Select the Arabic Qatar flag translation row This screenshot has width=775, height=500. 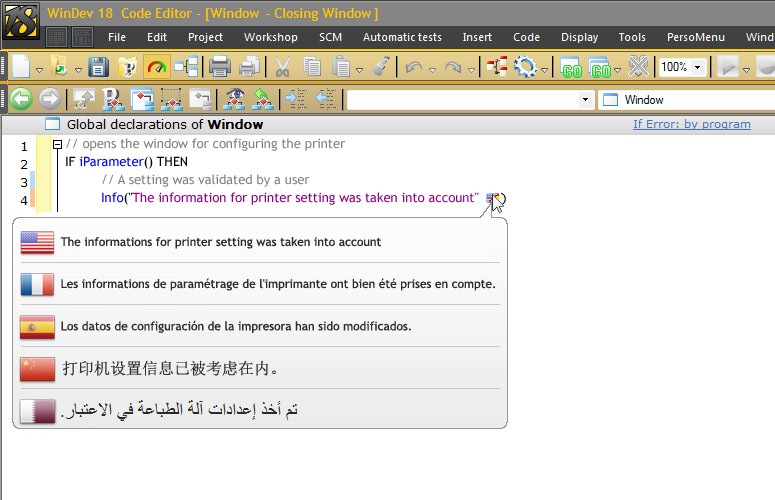[260, 410]
